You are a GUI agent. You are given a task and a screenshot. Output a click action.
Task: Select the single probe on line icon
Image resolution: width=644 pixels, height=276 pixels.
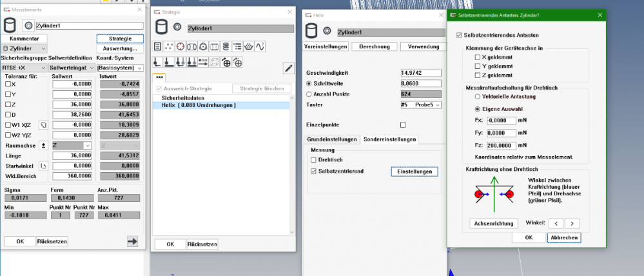point(169,62)
